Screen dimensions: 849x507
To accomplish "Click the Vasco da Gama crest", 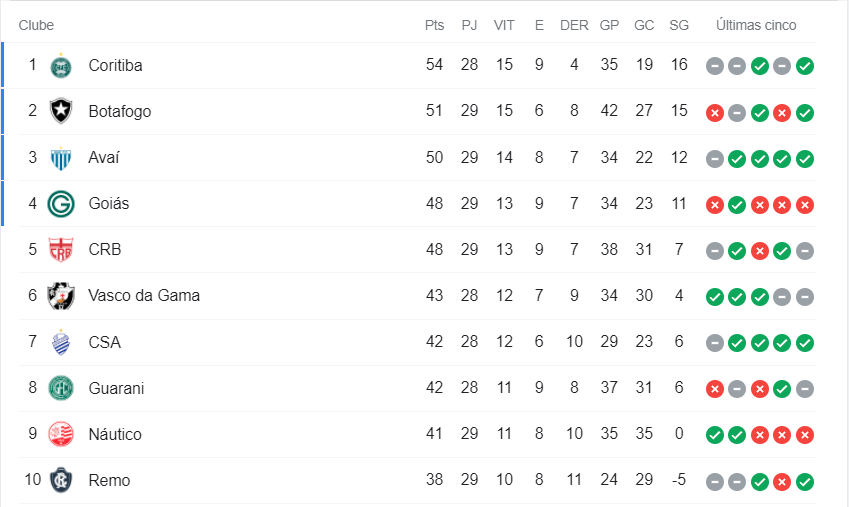I will tap(61, 296).
